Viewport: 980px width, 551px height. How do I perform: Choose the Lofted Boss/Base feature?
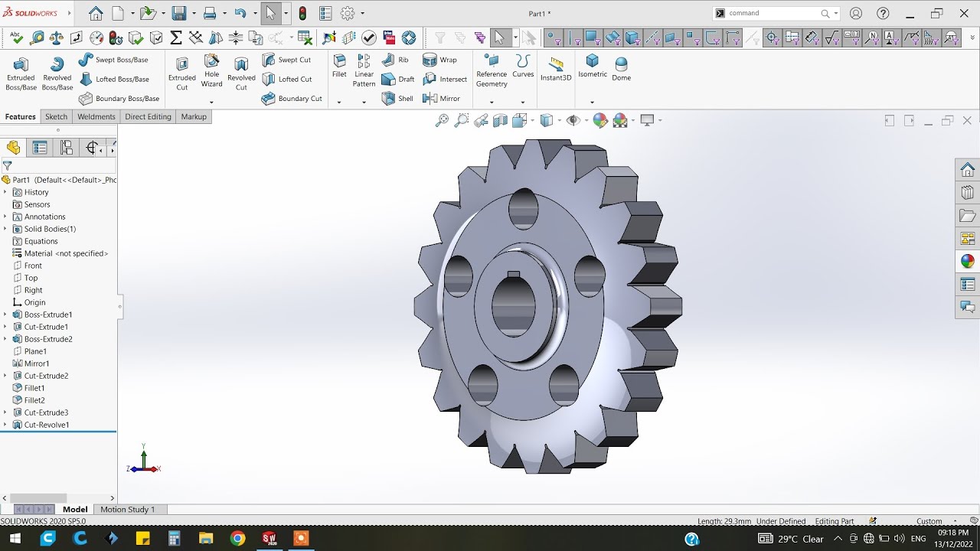113,79
